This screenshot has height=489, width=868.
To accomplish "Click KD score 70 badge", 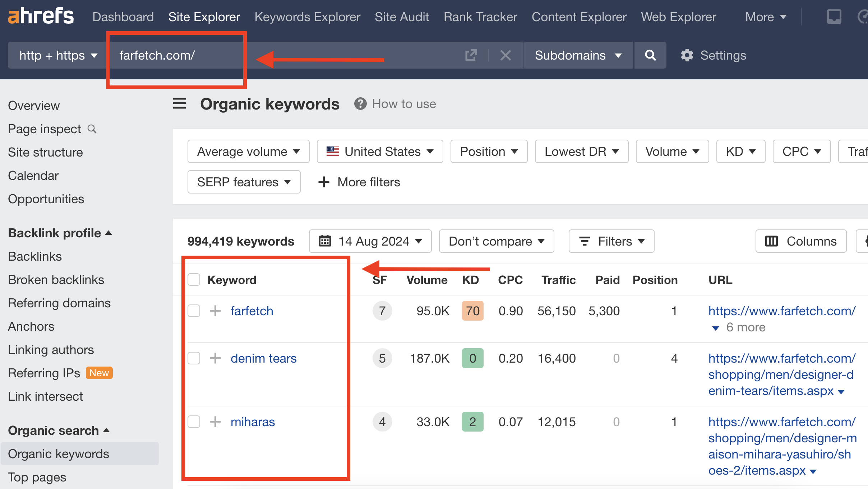I will (x=473, y=311).
